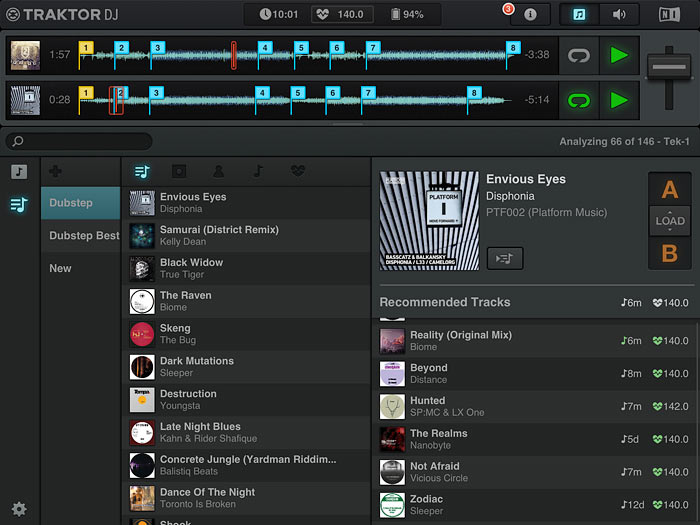Image resolution: width=700 pixels, height=525 pixels.
Task: Select the Dubstep Best playlist
Action: [84, 236]
